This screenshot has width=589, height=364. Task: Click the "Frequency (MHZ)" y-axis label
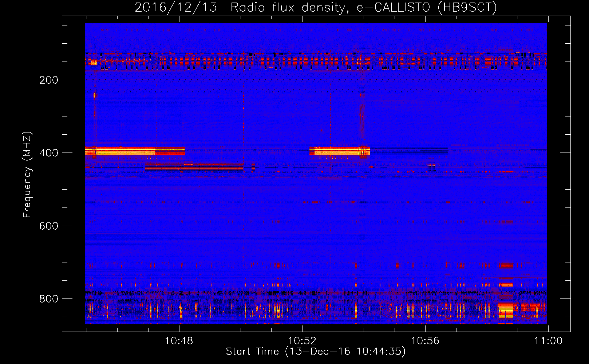[27, 175]
